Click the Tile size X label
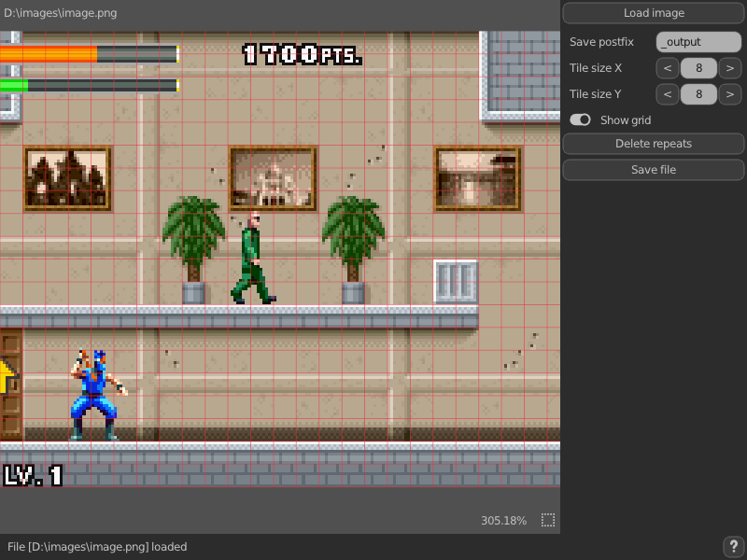 [596, 68]
